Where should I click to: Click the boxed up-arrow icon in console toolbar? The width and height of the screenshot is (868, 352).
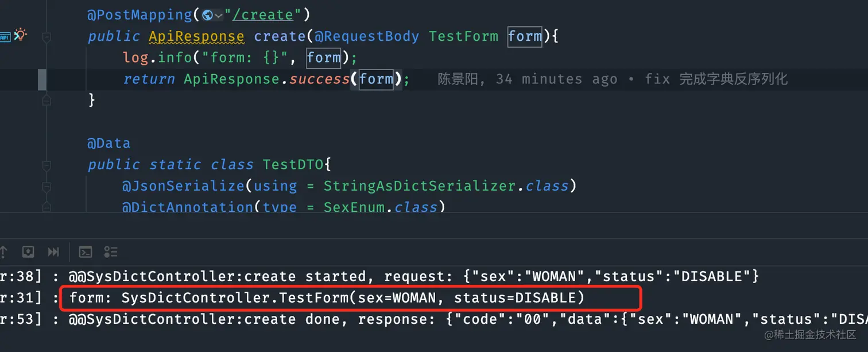[28, 252]
